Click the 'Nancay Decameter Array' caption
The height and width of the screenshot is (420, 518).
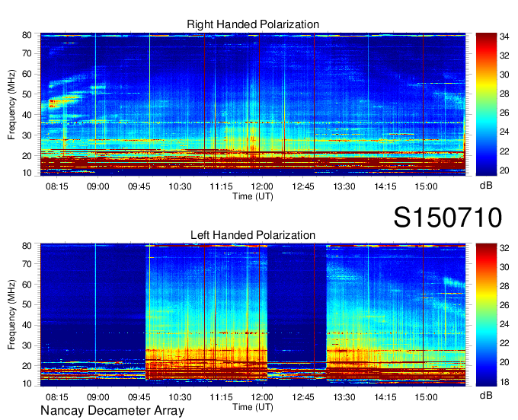[112, 411]
